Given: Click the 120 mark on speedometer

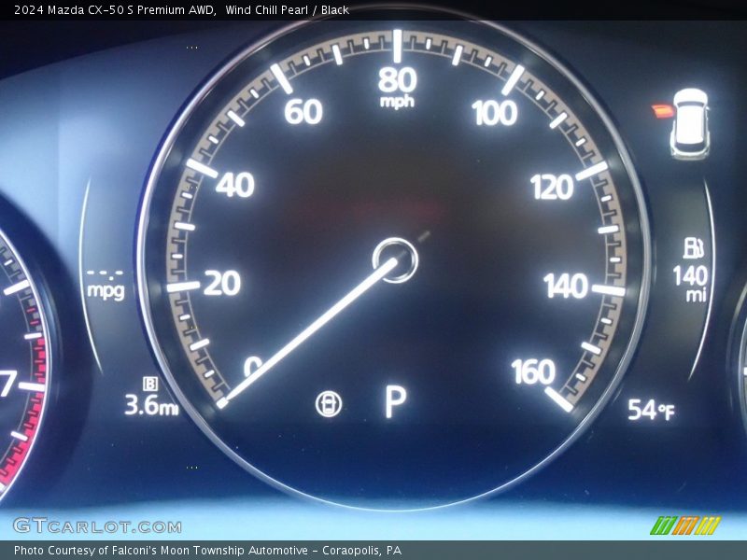Looking at the screenshot, I should [x=552, y=188].
